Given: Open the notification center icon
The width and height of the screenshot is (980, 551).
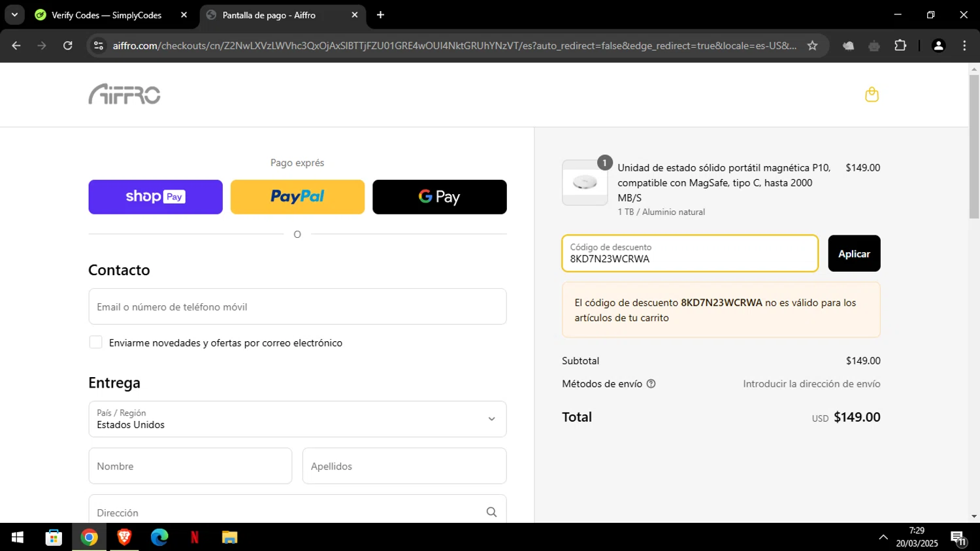Looking at the screenshot, I should (x=958, y=539).
